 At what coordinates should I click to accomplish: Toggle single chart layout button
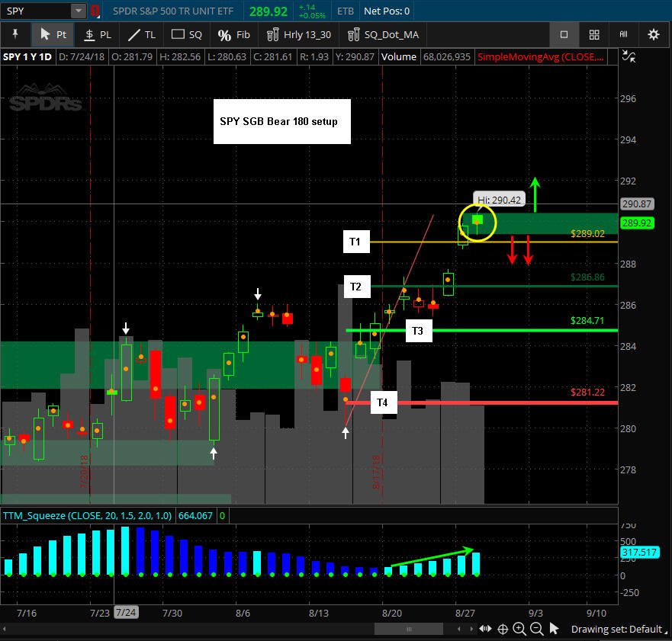(564, 35)
